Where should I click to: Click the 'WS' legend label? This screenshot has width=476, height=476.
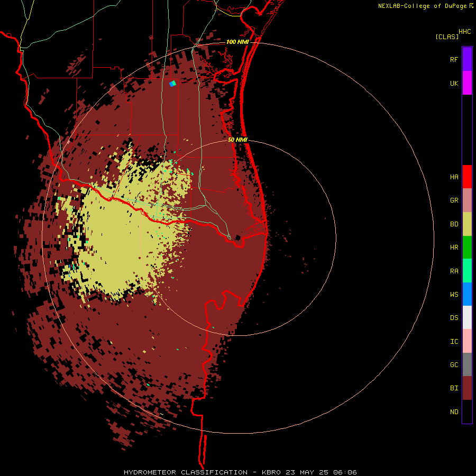(x=454, y=294)
